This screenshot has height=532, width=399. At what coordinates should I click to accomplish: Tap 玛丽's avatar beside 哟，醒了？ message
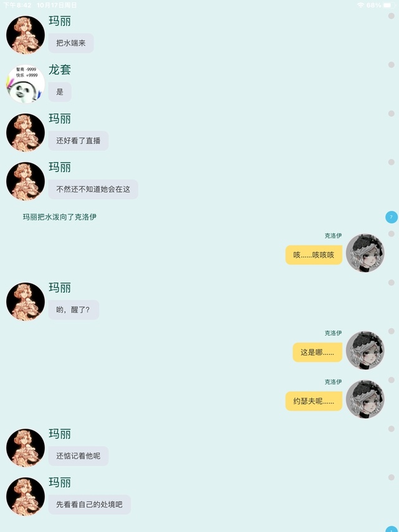[x=26, y=302]
